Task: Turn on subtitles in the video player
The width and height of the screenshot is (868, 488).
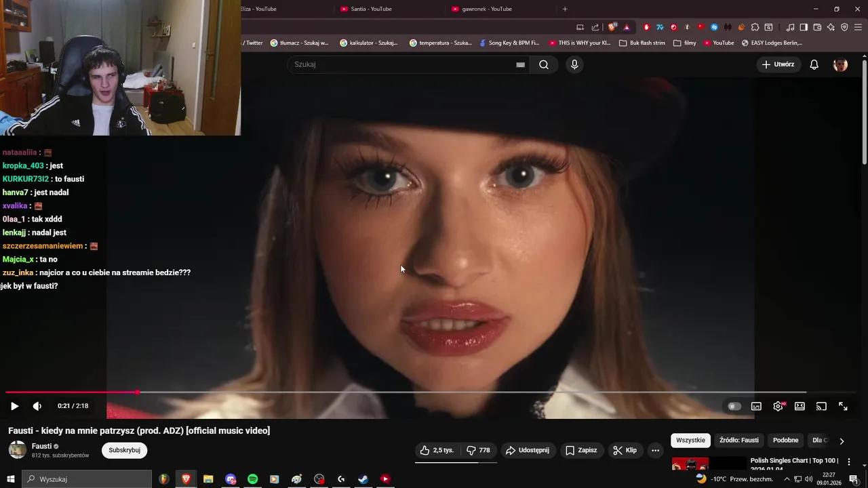Action: pos(756,406)
